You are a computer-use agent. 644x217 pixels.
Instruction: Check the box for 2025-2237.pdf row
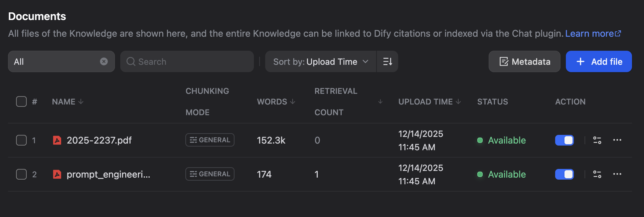[21, 140]
